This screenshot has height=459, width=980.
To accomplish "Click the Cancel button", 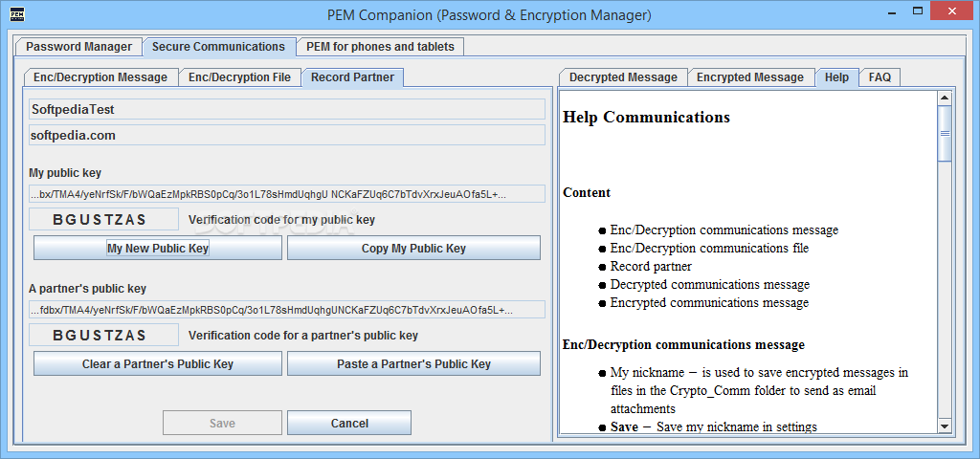I will tap(349, 423).
